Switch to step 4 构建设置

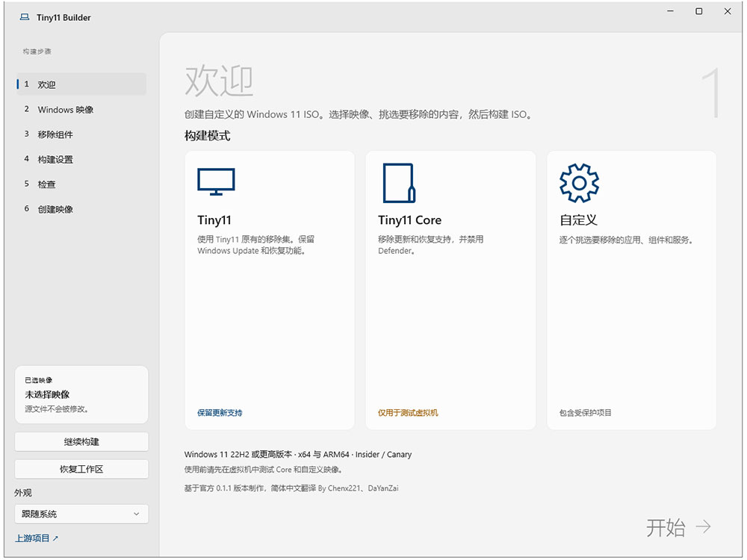pos(81,159)
